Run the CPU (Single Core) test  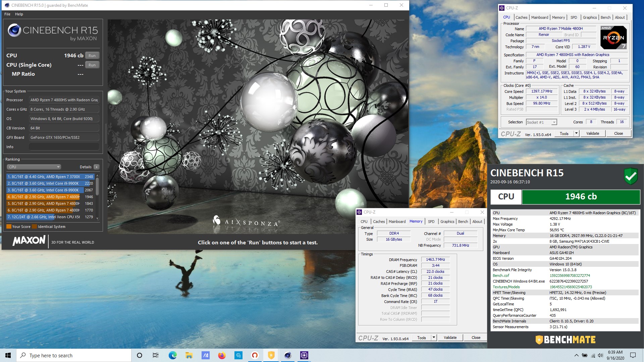(x=92, y=65)
